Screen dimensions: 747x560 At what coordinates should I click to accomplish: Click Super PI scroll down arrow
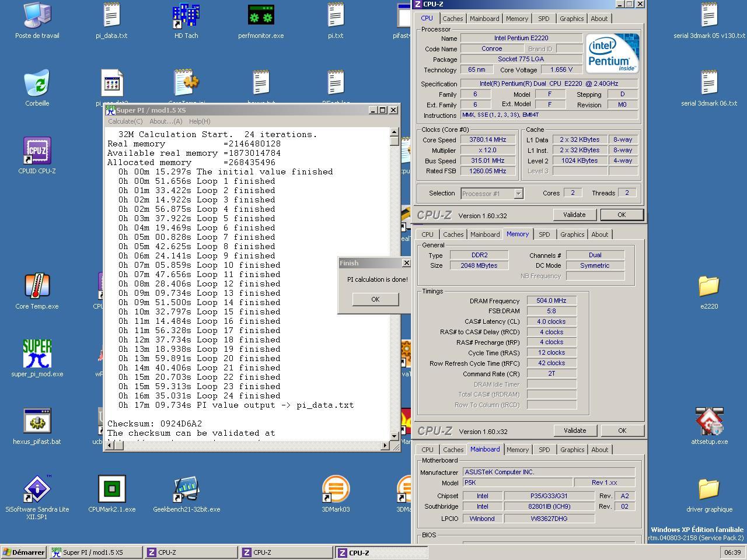(394, 435)
